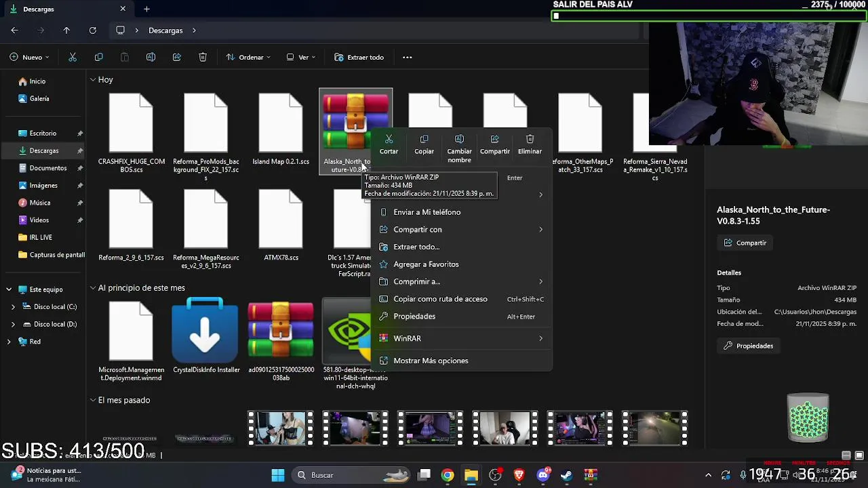Screen dimensions: 868x488
Task: Choose Propiedades in the context menu
Action: (x=462, y=317)
